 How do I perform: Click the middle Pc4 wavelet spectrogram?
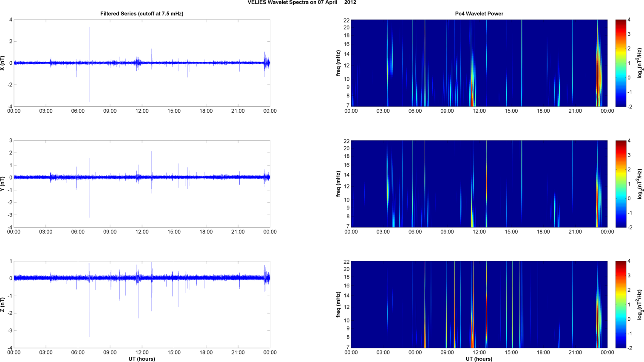(x=479, y=184)
